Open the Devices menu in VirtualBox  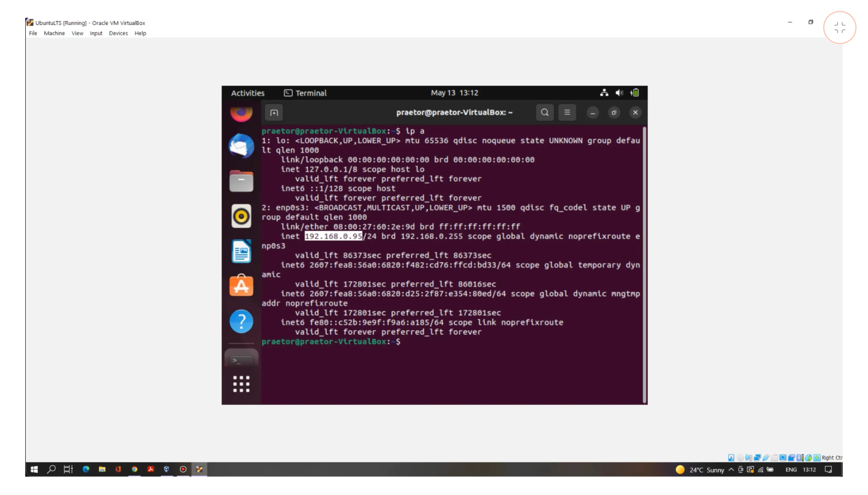(118, 33)
